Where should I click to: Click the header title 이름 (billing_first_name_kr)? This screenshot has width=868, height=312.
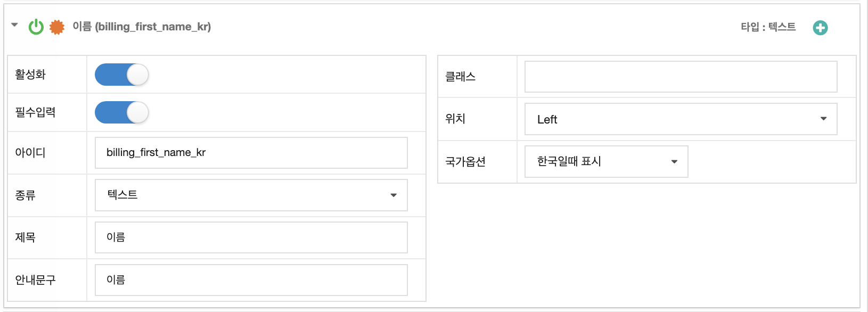coord(142,27)
